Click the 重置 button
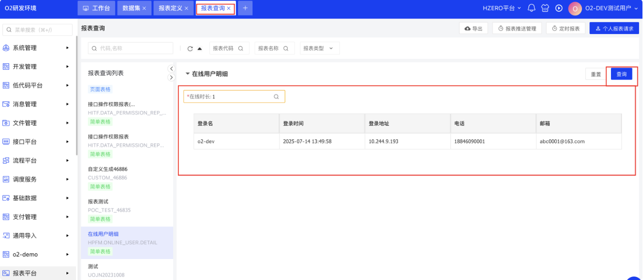This screenshot has height=280, width=644. pyautogui.click(x=596, y=74)
